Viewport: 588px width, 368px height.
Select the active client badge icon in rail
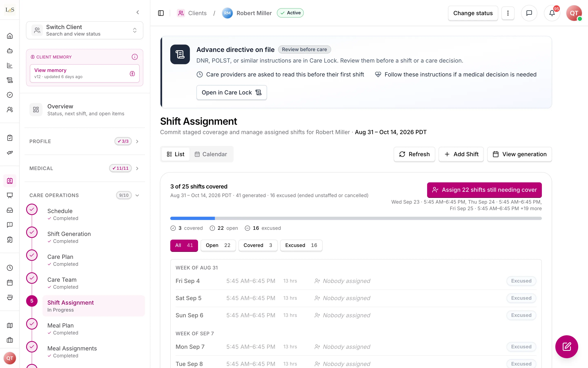tap(10, 181)
